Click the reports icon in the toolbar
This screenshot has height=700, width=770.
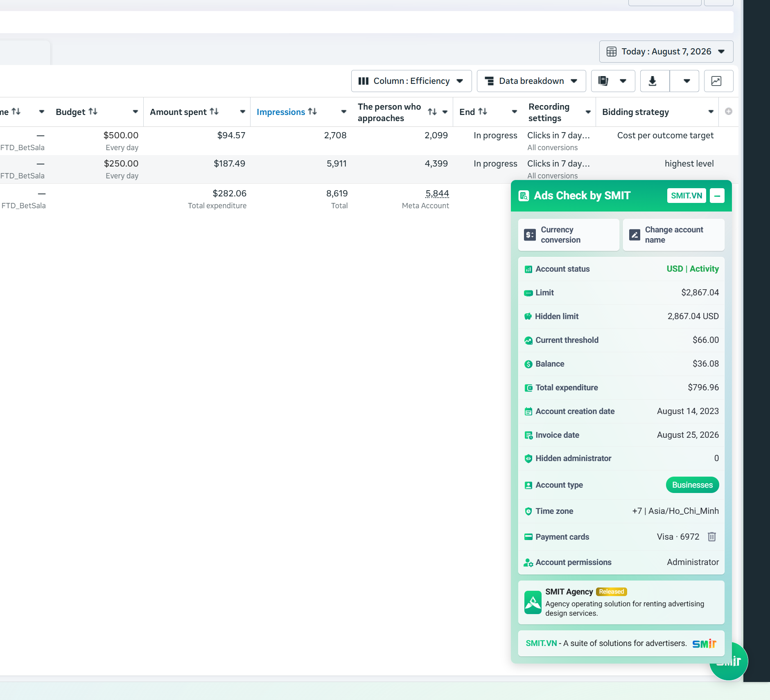coord(603,81)
